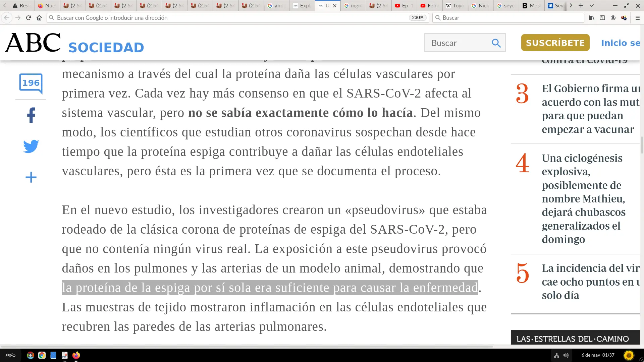The image size is (644, 362).
Task: Go to the Firefox home page
Action: [x=39, y=18]
